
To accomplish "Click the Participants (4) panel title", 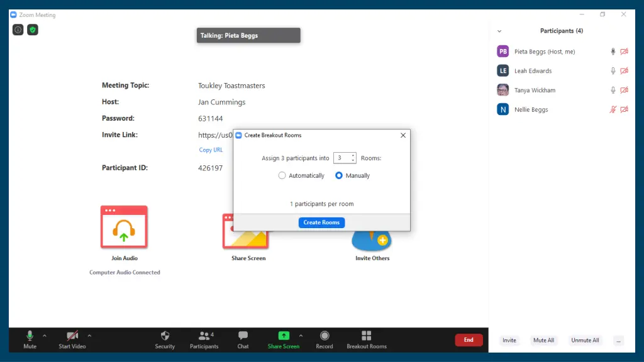I will tap(562, 31).
